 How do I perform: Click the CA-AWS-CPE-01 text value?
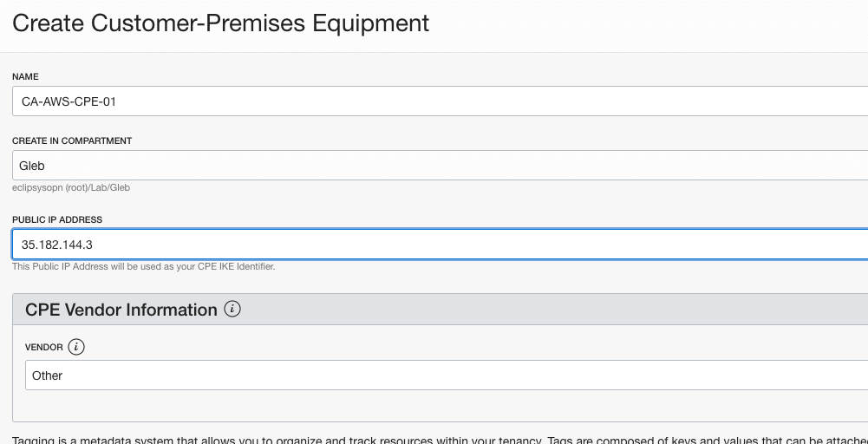pyautogui.click(x=69, y=101)
